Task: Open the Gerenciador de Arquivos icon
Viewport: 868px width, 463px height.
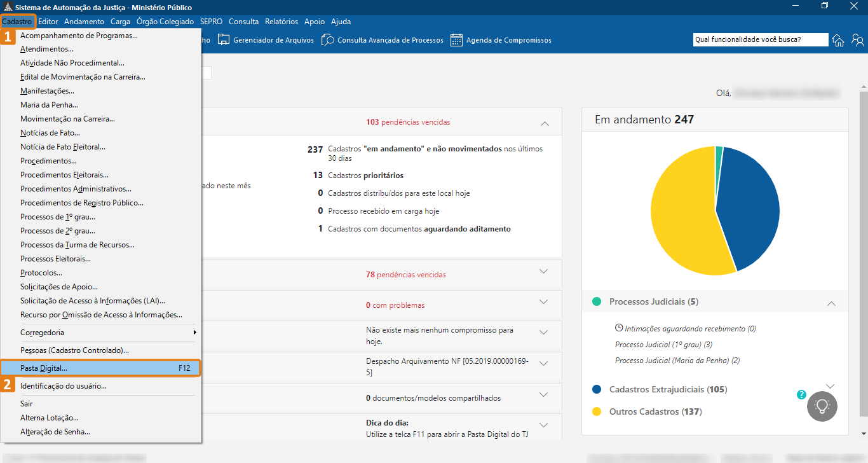Action: (224, 40)
